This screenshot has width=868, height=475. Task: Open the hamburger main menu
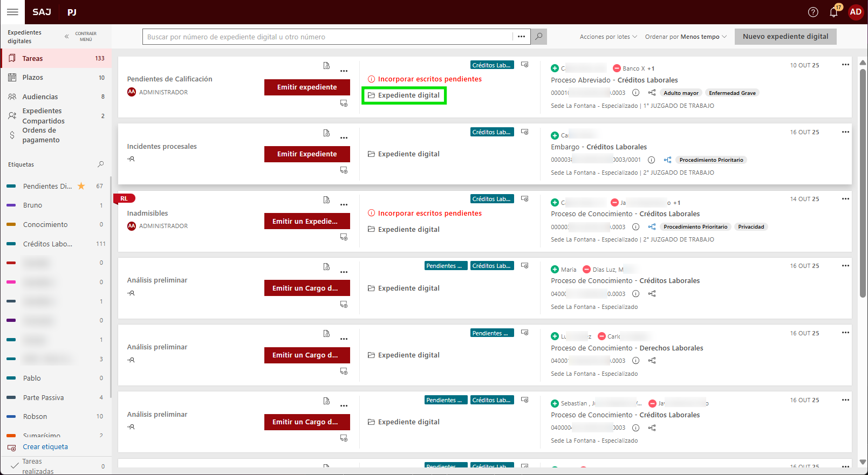12,12
